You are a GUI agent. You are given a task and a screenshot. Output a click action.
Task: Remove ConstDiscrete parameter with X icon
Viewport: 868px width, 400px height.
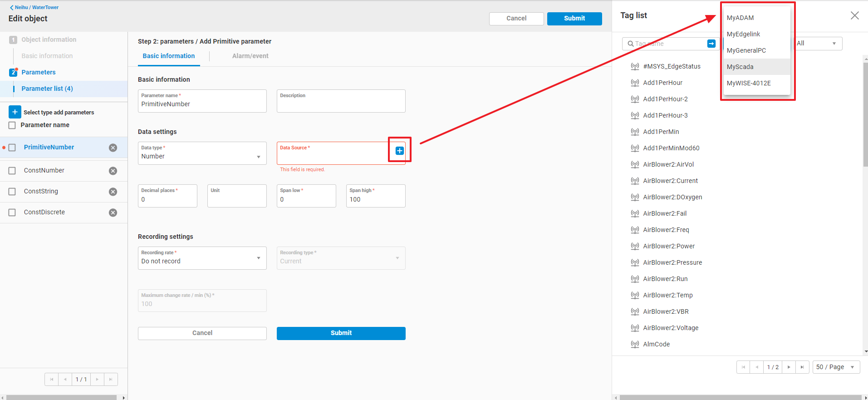pos(113,212)
